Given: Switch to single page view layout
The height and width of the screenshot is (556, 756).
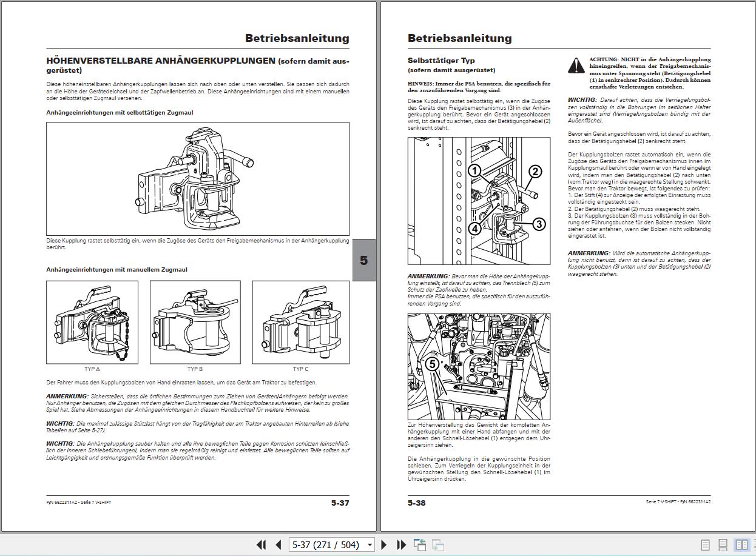Looking at the screenshot, I should [x=705, y=545].
